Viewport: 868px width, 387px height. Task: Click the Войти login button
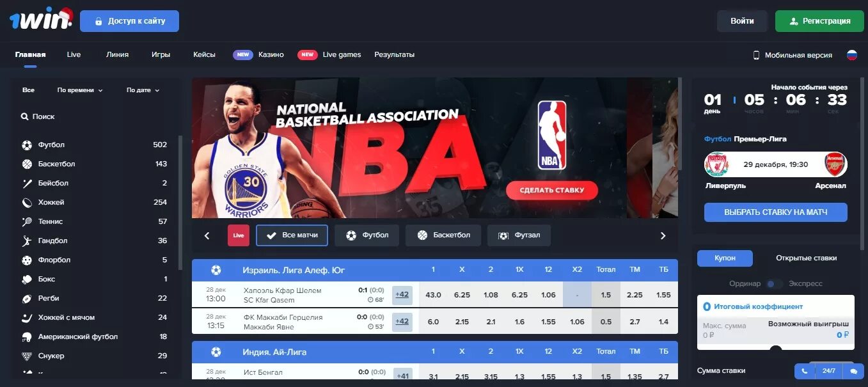[x=742, y=21]
